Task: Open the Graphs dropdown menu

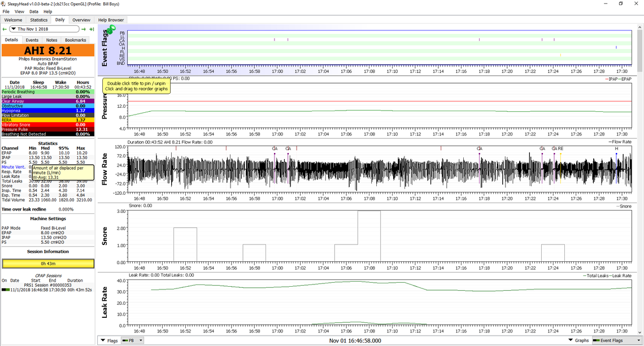Action: [578, 340]
